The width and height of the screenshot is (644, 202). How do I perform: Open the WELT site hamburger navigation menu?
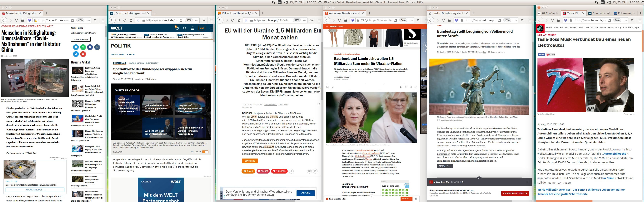pos(211,28)
